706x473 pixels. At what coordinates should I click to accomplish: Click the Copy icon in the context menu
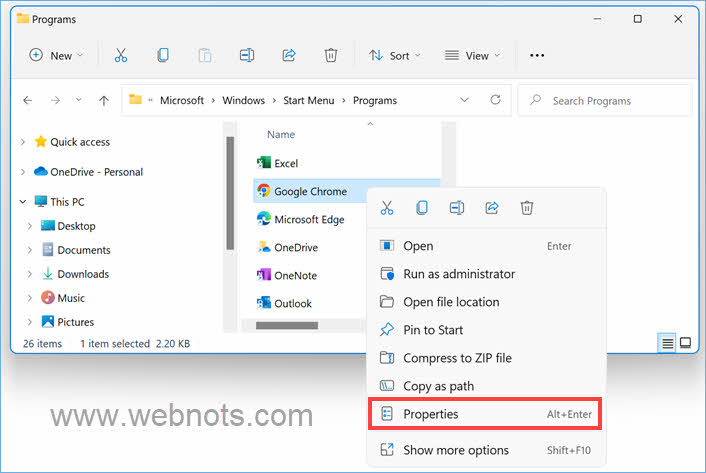(x=422, y=208)
